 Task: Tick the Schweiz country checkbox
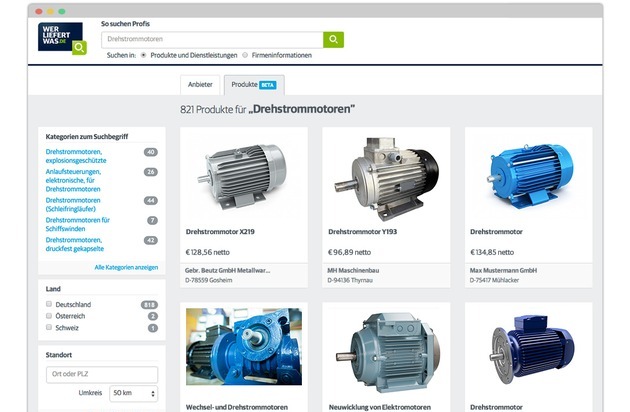click(x=49, y=328)
